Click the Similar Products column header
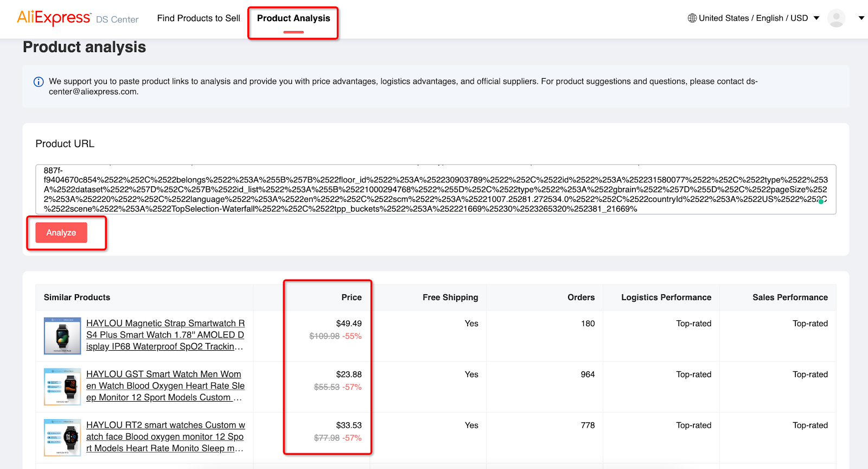 click(77, 297)
